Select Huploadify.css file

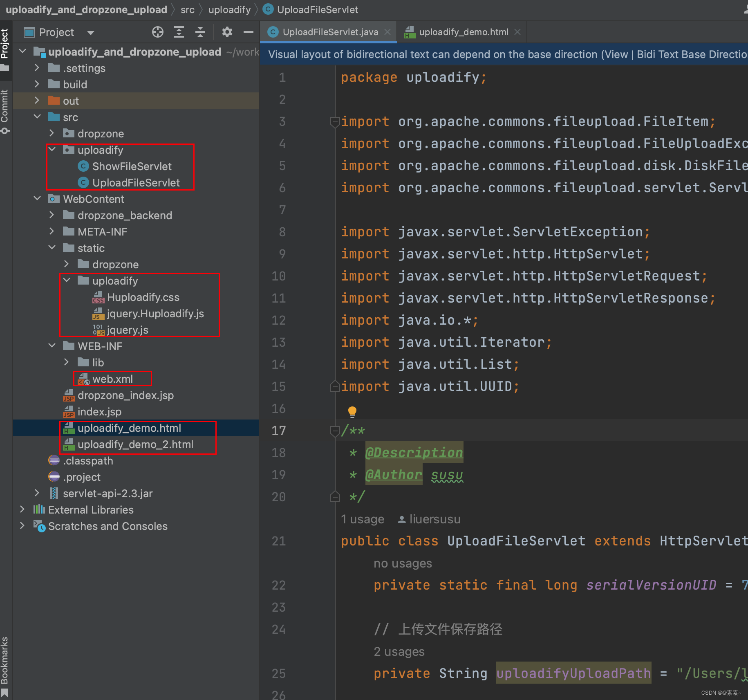tap(143, 297)
